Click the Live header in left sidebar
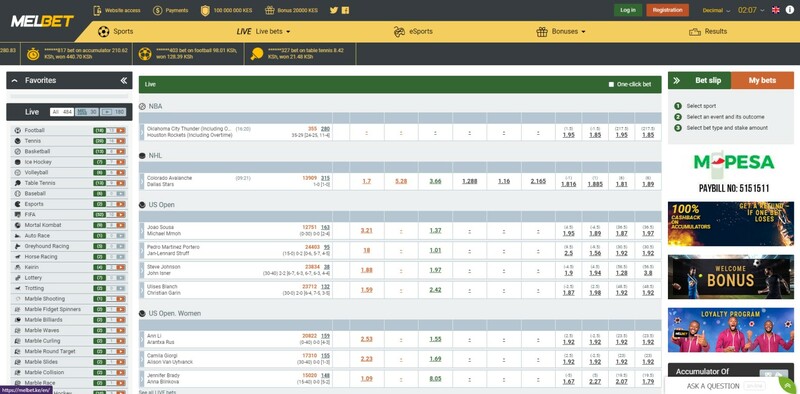Viewport: 800px width, 394px height. click(x=32, y=112)
